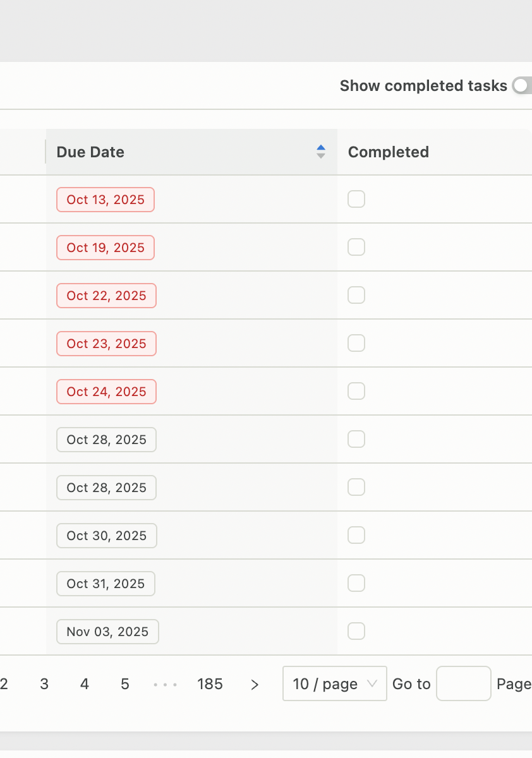Click the Completed column header
Screen dimensions: 532x758
(x=388, y=152)
